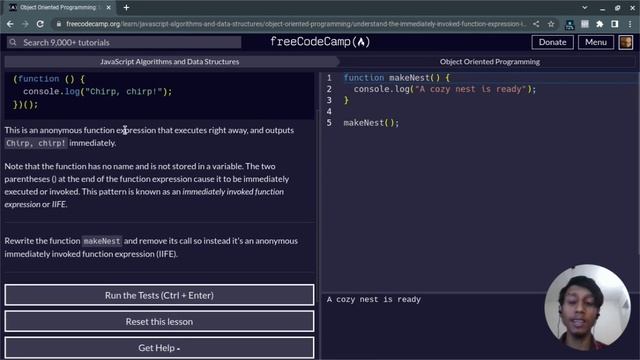Run the Tests button
This screenshot has width=640, height=360.
pos(159,295)
